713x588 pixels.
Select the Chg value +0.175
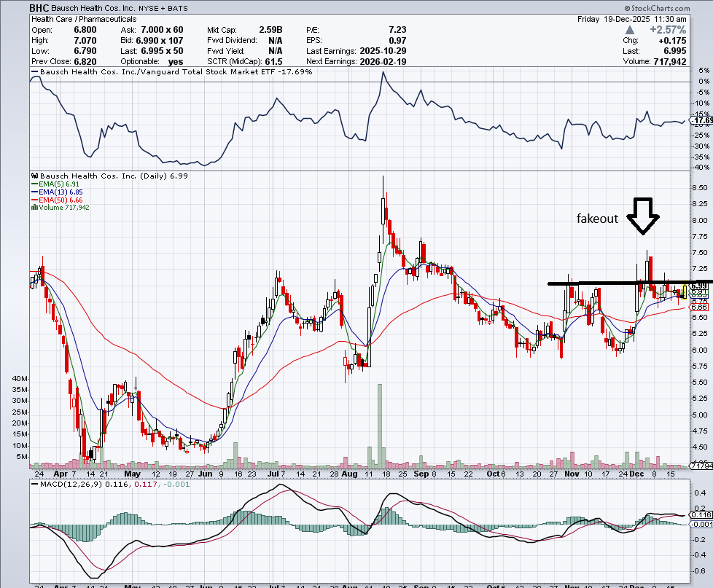672,41
